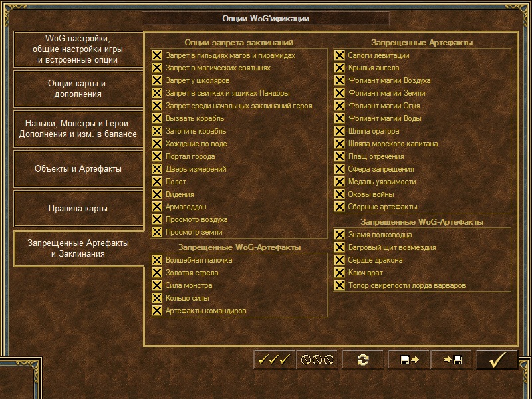Toggle Запрет в свитках и ящиках Пандоры
Viewport: 532px width, 399px height.
pyautogui.click(x=157, y=93)
